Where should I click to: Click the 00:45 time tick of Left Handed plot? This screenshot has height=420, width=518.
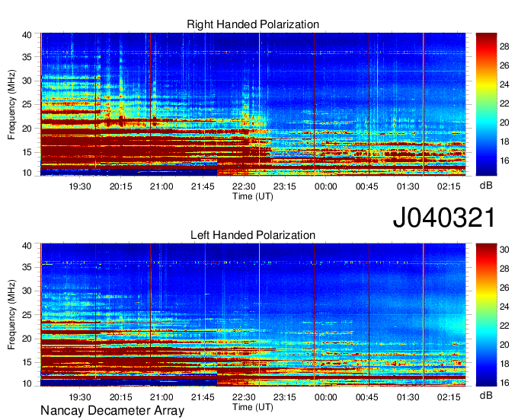[x=366, y=397]
